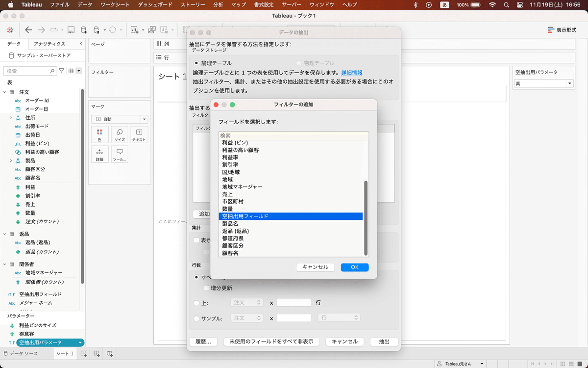Viewport: 588px width, 368px height.
Task: Open the ダッシュボード menu
Action: (155, 4)
